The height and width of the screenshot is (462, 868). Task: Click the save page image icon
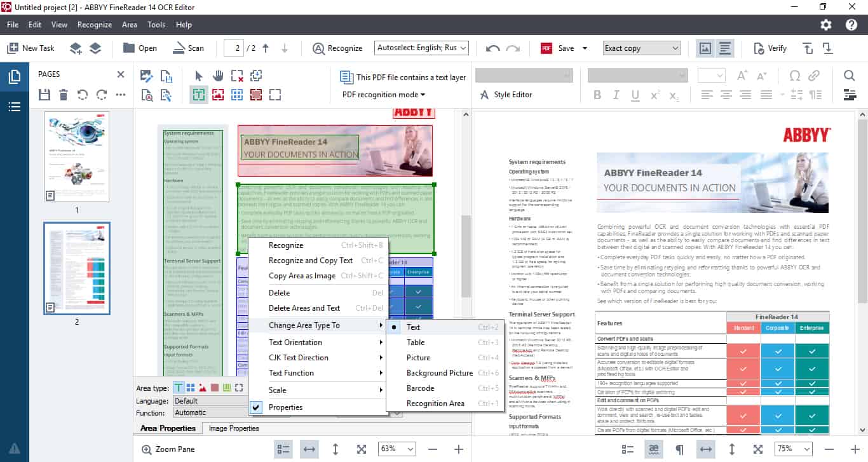click(x=166, y=76)
